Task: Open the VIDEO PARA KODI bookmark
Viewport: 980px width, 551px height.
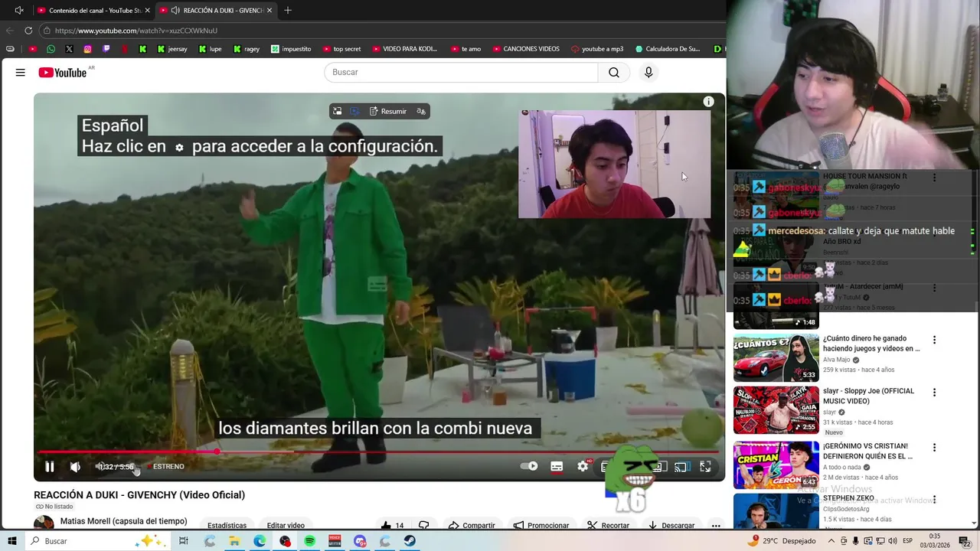Action: point(404,49)
